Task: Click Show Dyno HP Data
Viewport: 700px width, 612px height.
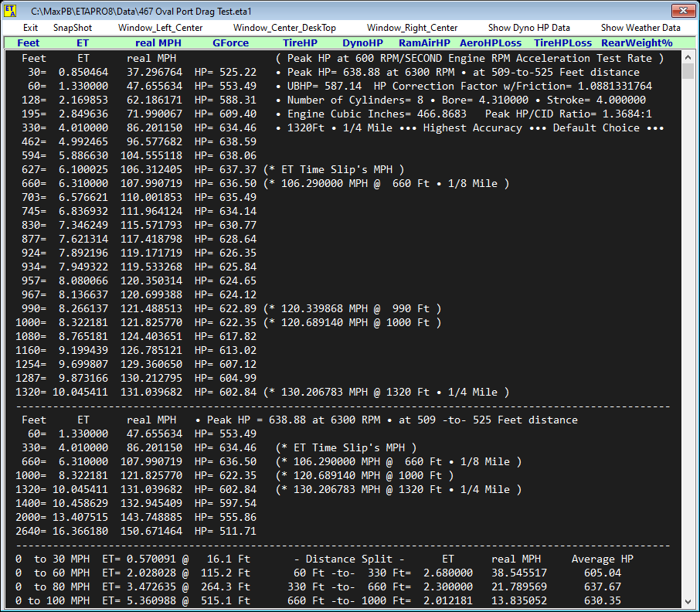Action: pos(529,28)
